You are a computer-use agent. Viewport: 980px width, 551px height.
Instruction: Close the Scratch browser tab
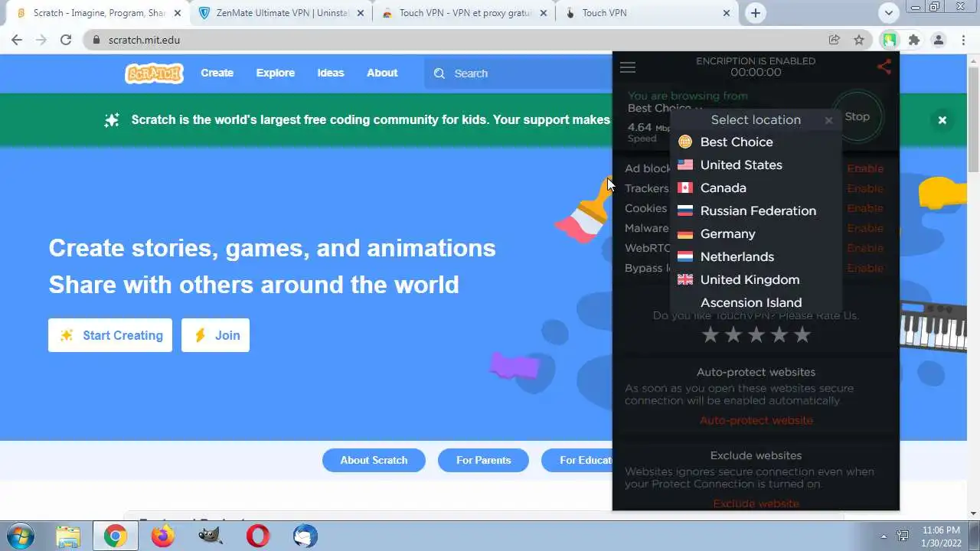(178, 13)
